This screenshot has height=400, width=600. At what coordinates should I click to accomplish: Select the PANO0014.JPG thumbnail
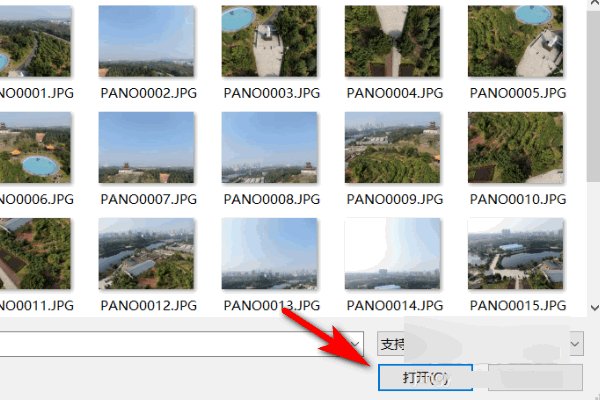point(392,253)
